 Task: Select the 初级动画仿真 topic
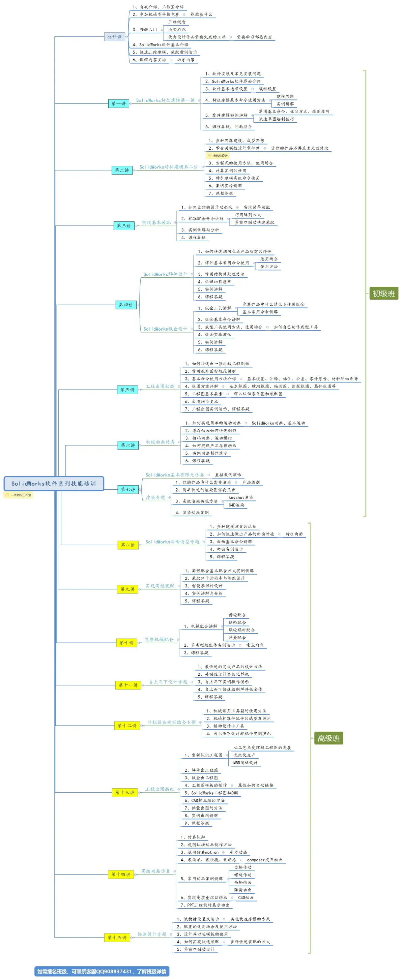[160, 442]
